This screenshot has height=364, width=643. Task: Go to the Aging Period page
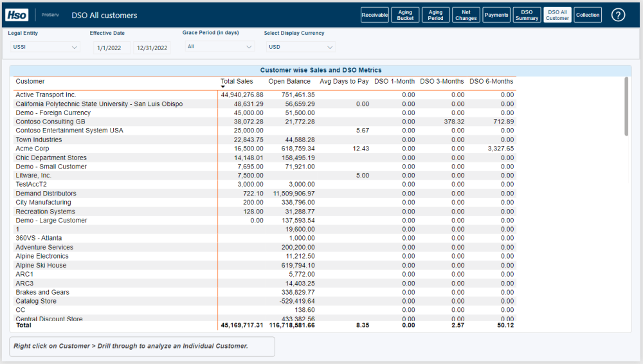[x=435, y=15]
